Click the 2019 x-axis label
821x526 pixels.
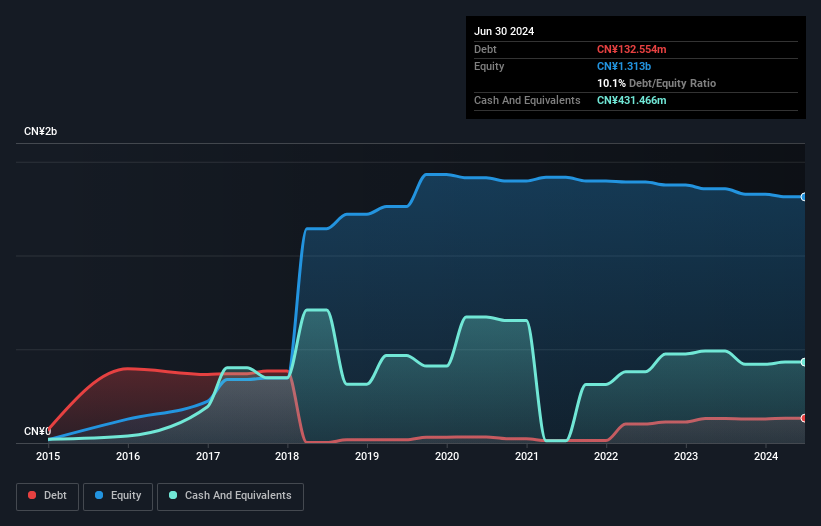367,456
